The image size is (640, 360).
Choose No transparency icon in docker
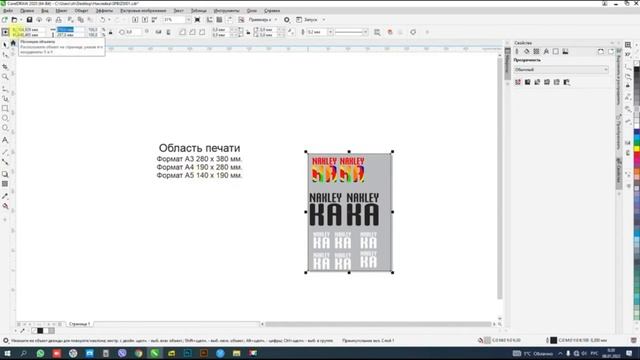point(518,82)
